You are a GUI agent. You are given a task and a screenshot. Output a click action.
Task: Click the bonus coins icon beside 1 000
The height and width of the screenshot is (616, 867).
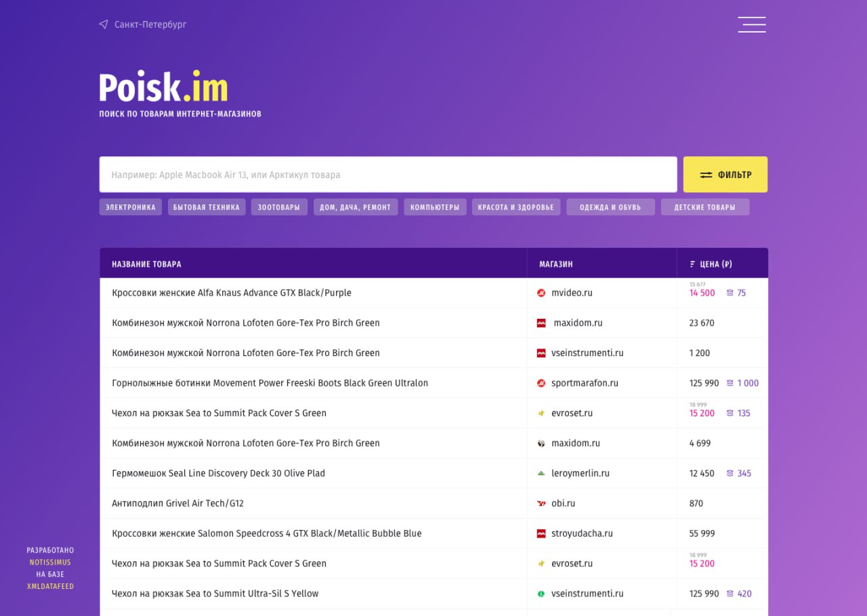coord(730,383)
